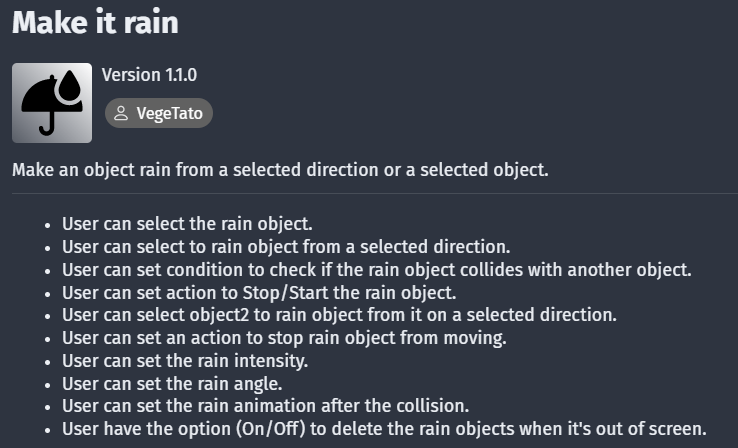The image size is (738, 448).
Task: Click the On/Off delete option bullet
Action: [x=385, y=429]
